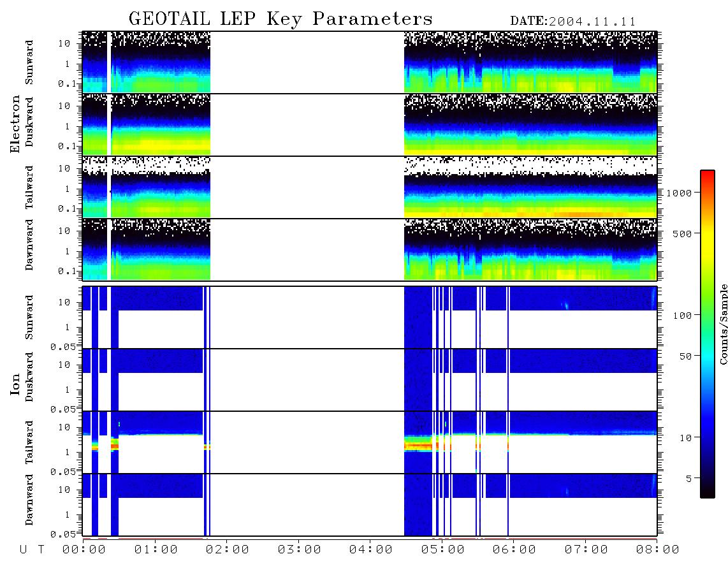Click the 500 colorbar tick label

tap(682, 233)
